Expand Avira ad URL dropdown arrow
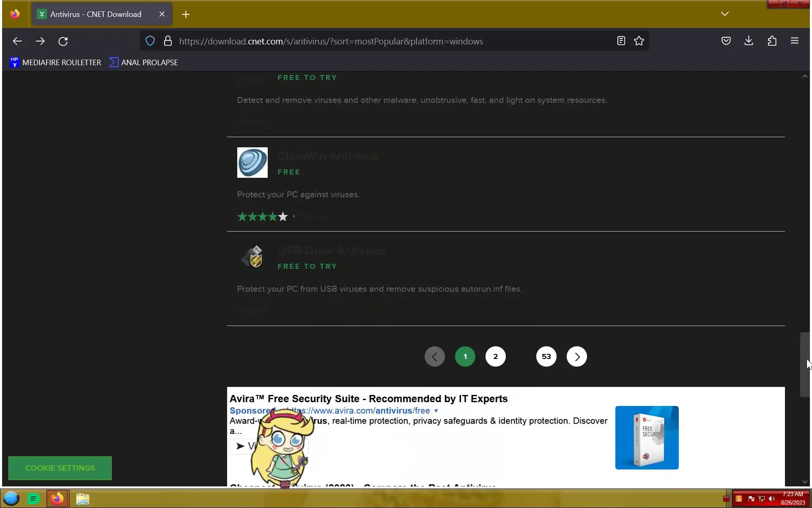812x508 pixels. tap(436, 411)
